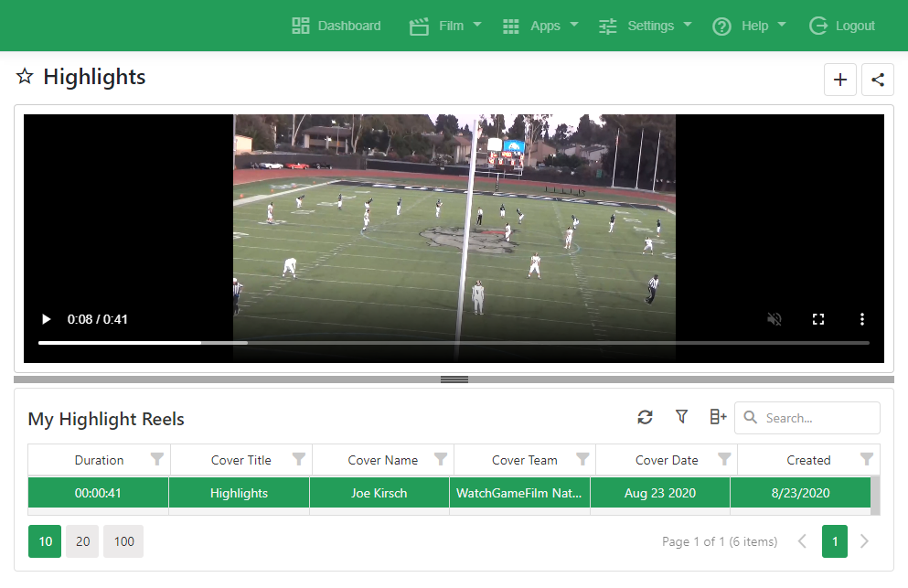Click the favorite star beside Highlights
This screenshot has height=588, width=908.
coord(25,77)
